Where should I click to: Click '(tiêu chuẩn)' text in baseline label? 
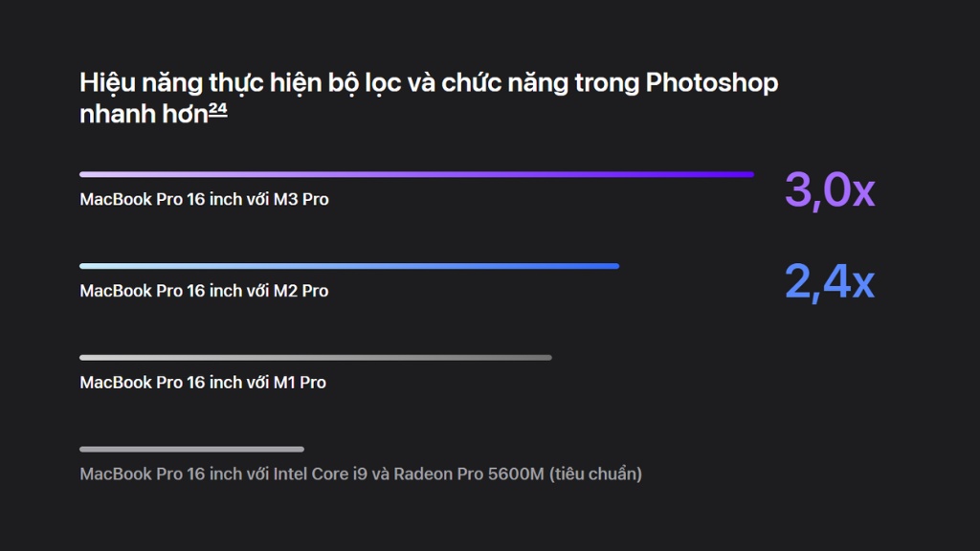[595, 474]
